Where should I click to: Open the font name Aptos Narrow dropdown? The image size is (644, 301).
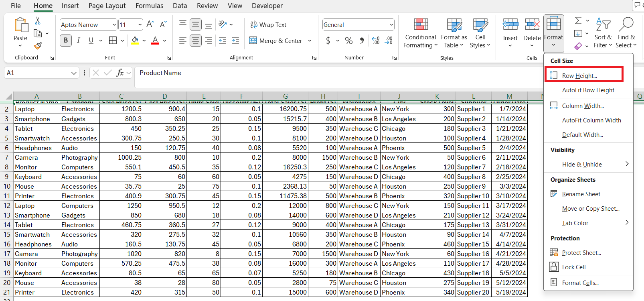pyautogui.click(x=114, y=24)
